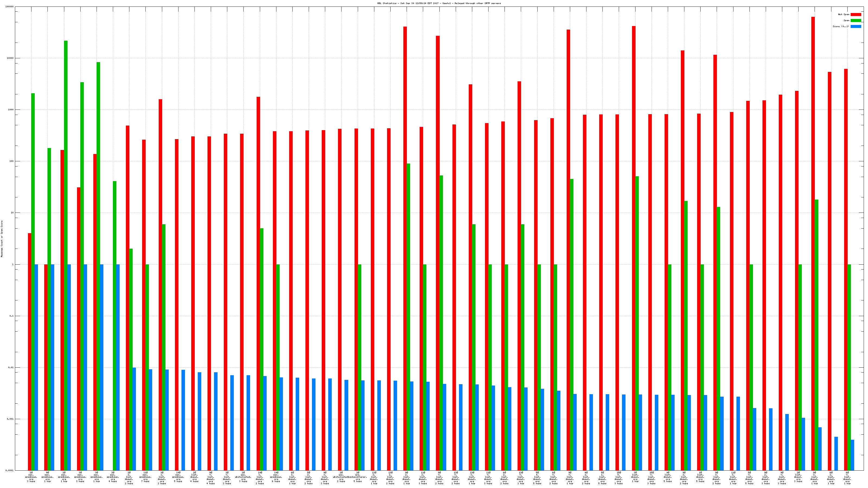Click the Message Count or Spam Score axis title
The image size is (868, 488).
tap(2, 239)
